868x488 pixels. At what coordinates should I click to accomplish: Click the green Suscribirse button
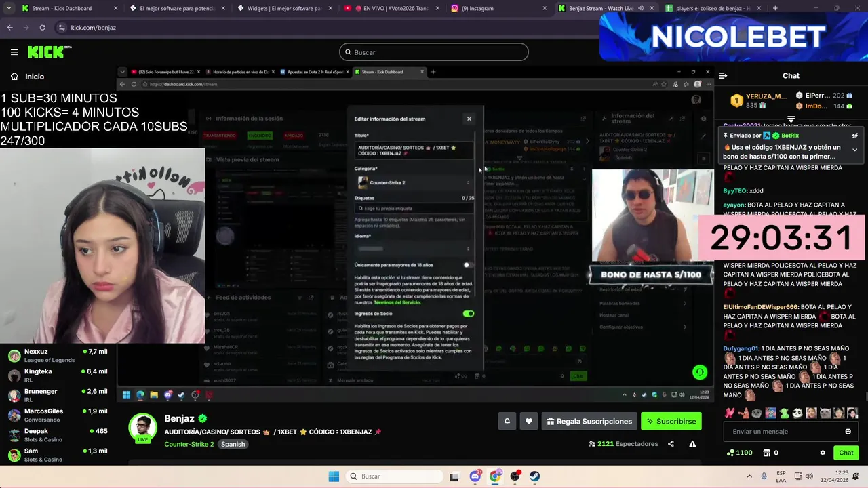click(x=671, y=421)
